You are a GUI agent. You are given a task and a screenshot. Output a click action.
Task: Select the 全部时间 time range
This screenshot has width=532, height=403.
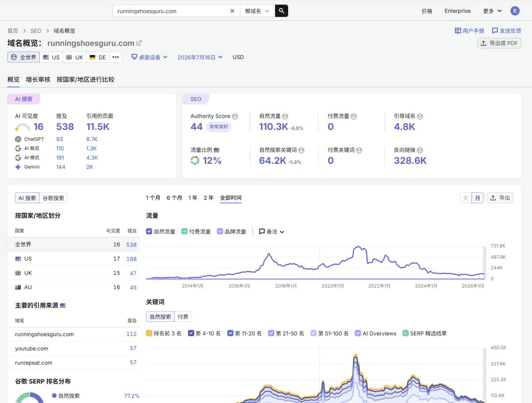click(x=231, y=198)
